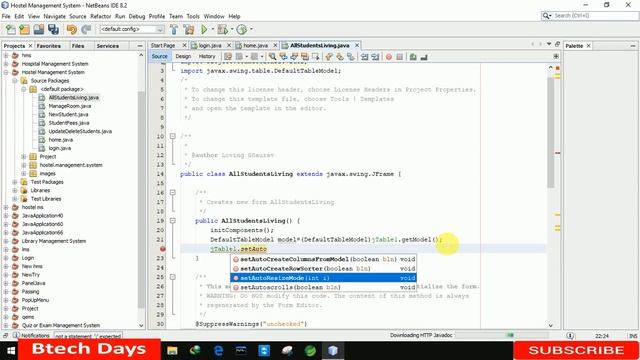Click the Search input field
Viewport: 640px width, 360px height.
tap(596, 16)
